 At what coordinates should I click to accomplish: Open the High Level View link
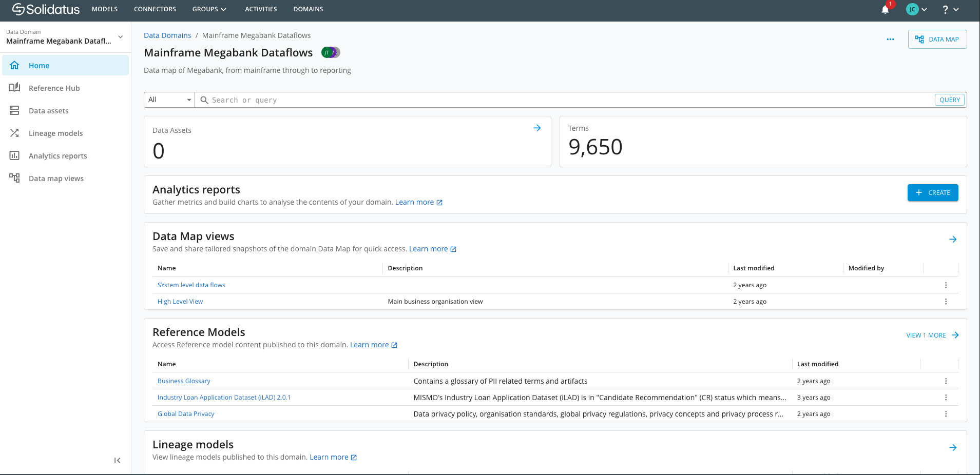180,302
